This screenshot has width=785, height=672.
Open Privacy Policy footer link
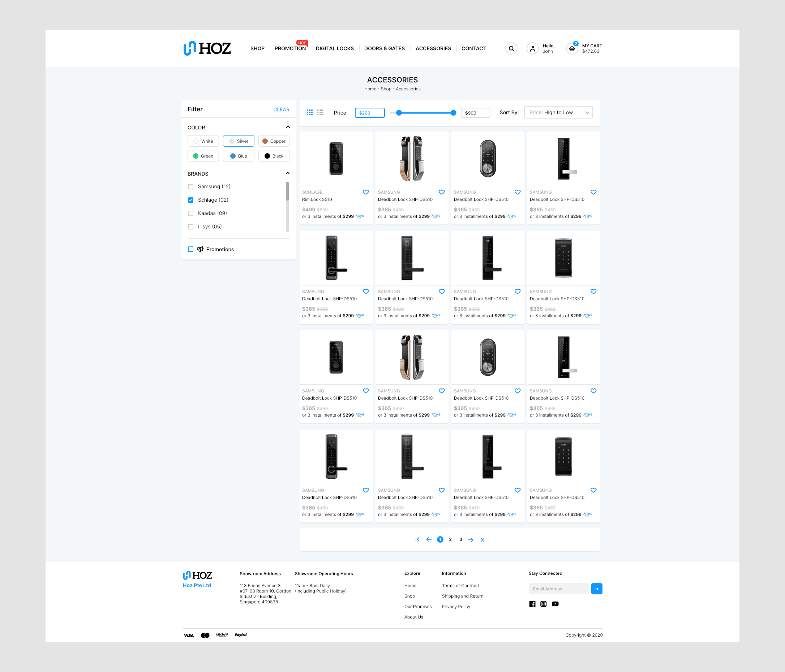456,607
